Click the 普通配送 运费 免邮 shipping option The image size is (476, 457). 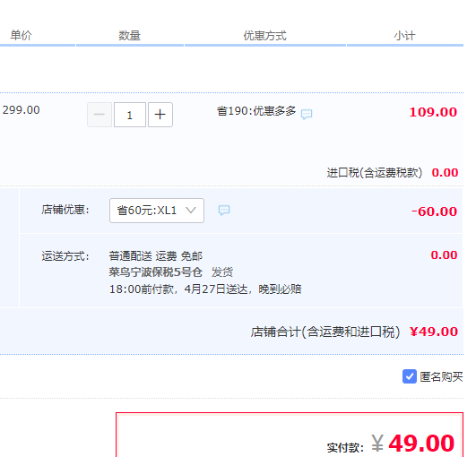coord(156,256)
